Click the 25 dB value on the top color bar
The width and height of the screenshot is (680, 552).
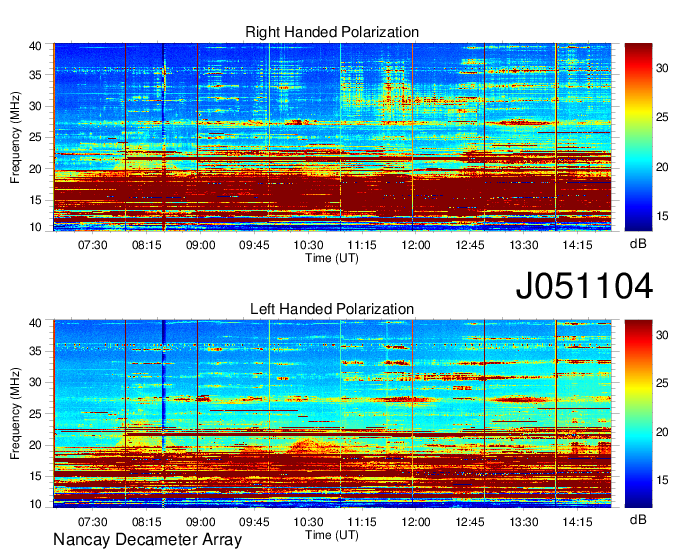point(662,117)
